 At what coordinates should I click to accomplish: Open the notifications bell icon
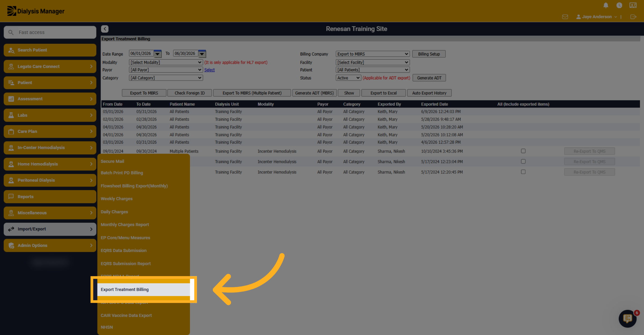(x=606, y=5)
